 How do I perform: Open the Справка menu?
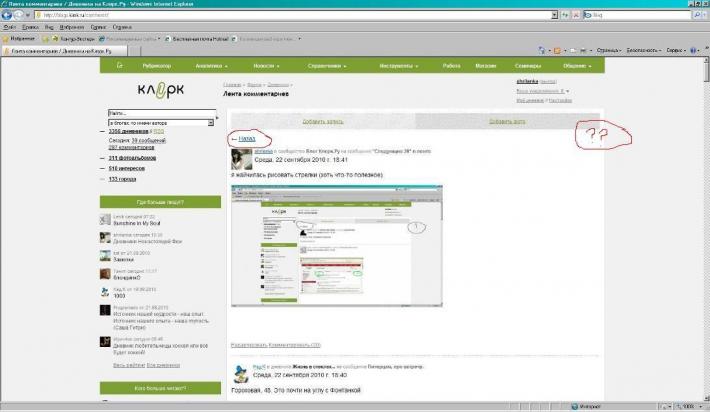click(x=122, y=27)
